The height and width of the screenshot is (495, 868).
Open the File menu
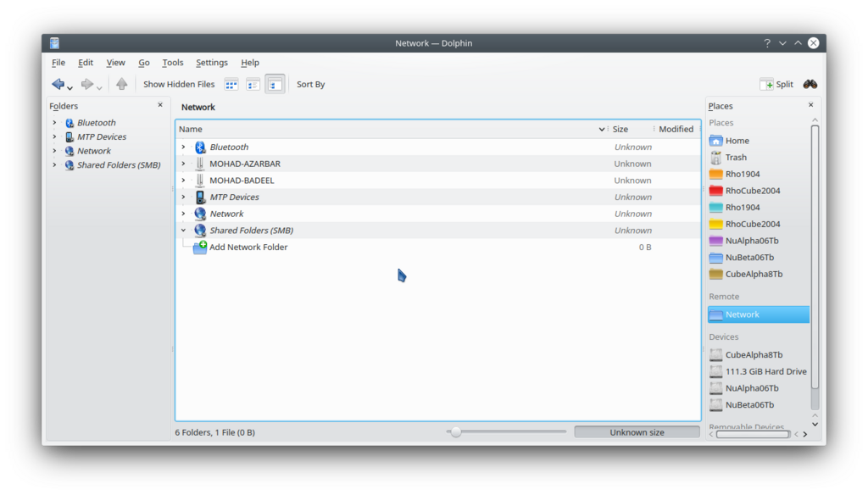[58, 63]
